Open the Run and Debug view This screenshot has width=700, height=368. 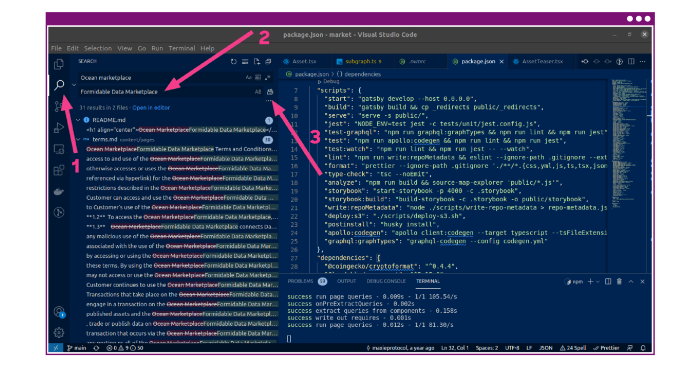(59, 128)
